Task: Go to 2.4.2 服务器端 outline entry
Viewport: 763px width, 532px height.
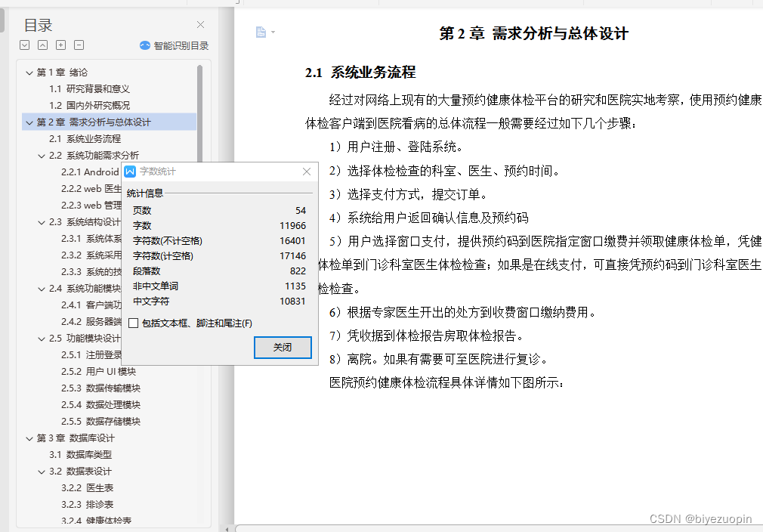Action: point(91,322)
